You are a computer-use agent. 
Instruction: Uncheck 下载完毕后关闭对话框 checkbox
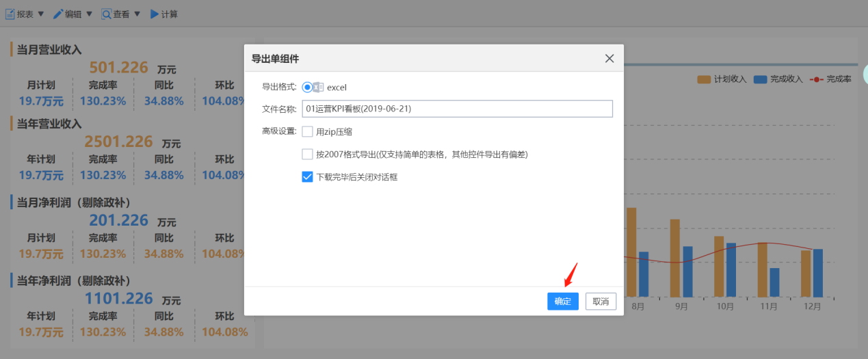[307, 176]
